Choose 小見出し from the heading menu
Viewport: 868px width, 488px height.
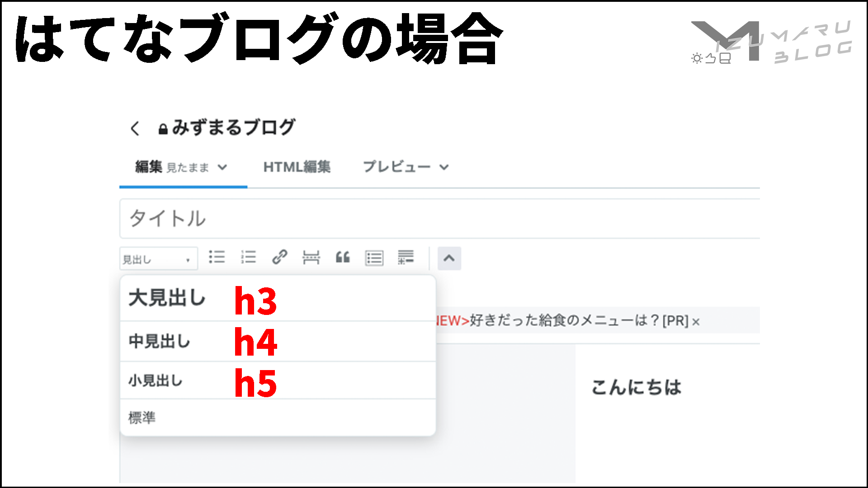278,380
